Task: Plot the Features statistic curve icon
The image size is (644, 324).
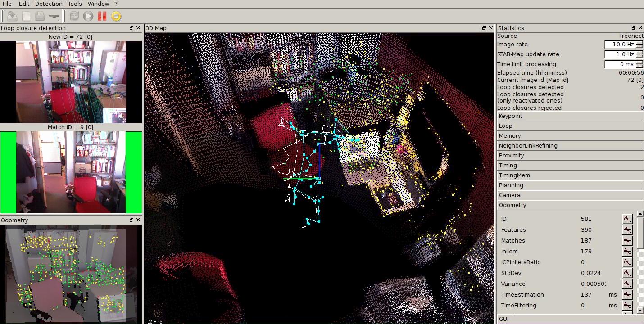Action: [627, 230]
